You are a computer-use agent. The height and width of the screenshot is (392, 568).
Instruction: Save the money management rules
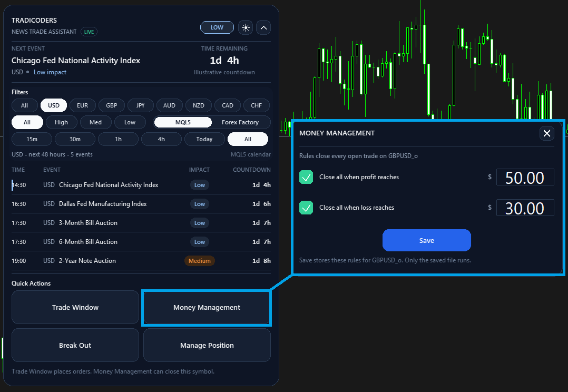427,240
